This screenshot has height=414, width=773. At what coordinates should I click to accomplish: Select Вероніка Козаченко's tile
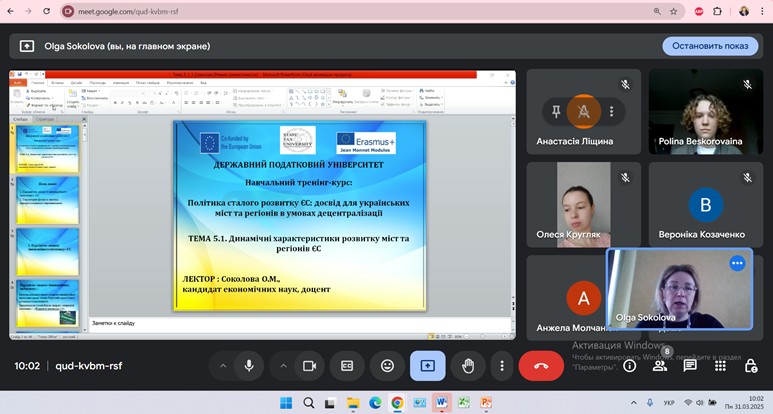point(705,205)
